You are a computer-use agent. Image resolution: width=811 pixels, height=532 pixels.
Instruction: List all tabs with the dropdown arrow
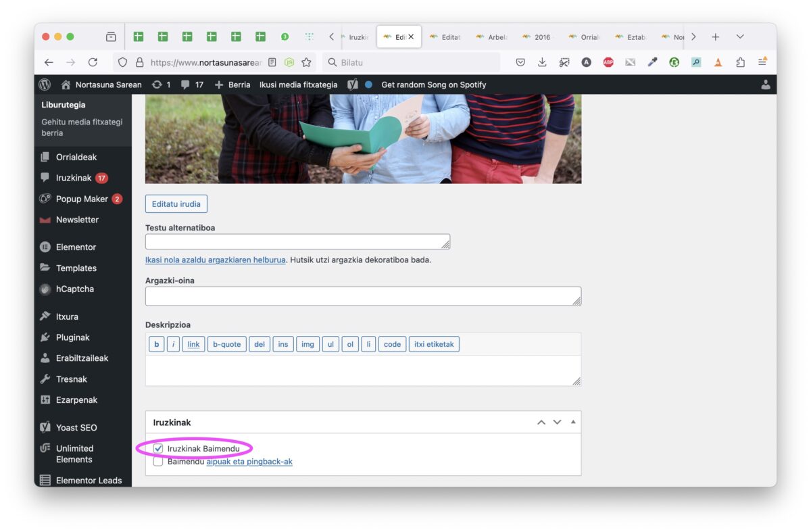(x=740, y=37)
